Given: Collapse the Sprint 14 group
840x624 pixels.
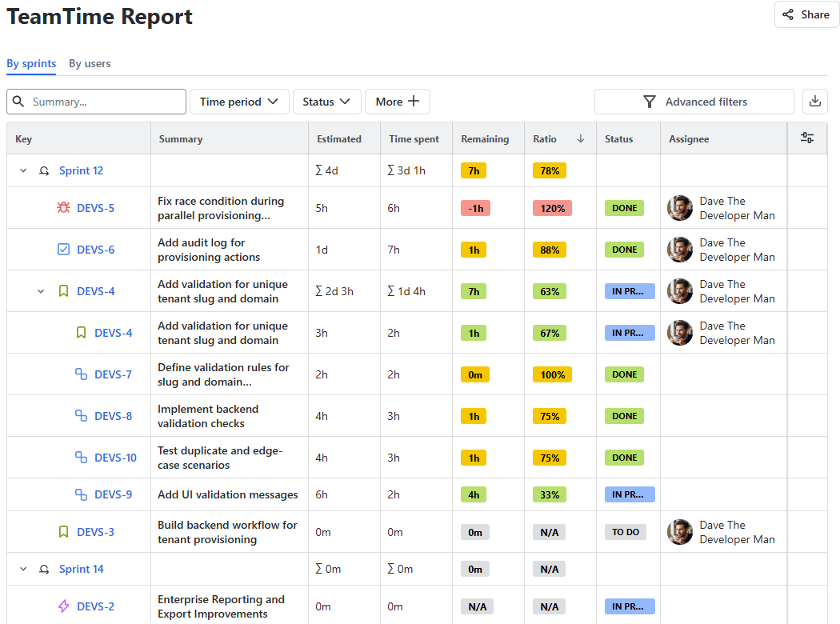Looking at the screenshot, I should click(x=23, y=570).
